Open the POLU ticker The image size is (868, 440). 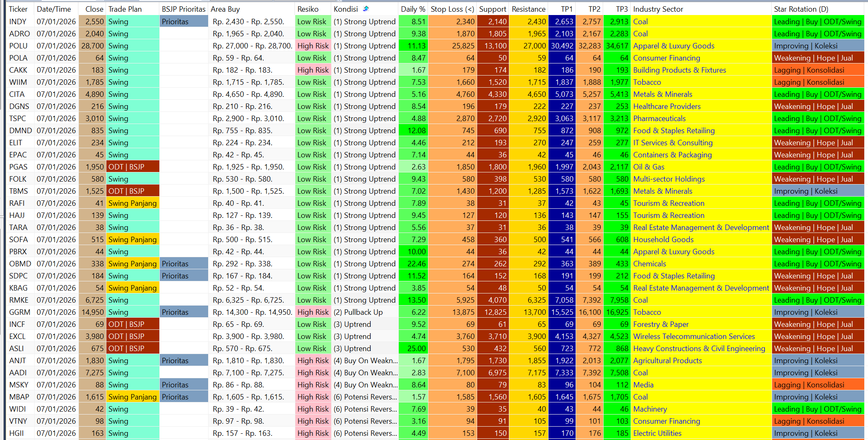[18, 46]
